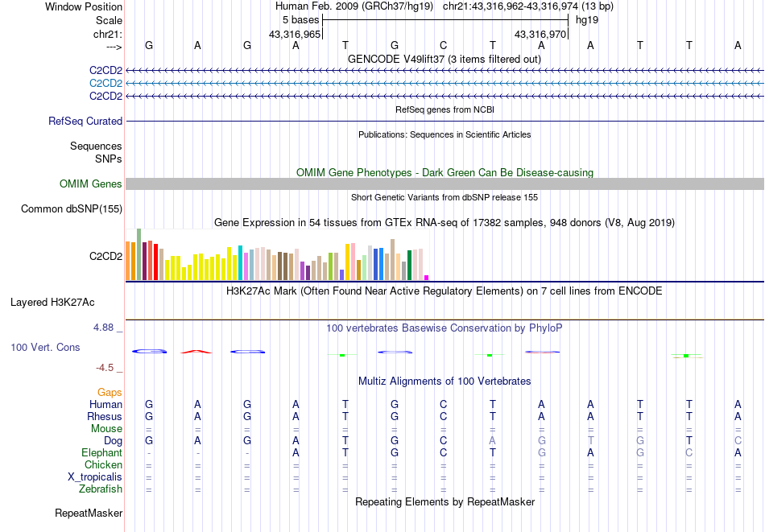Click the Mouse alignment row label

tap(106, 429)
